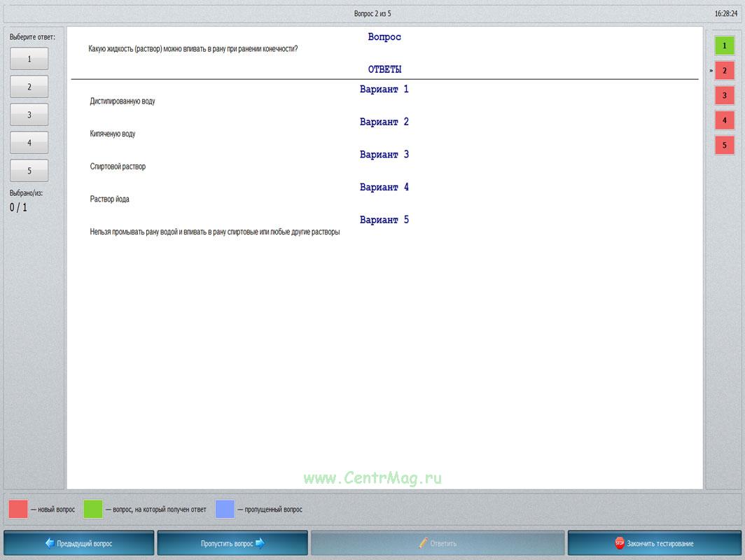Image resolution: width=745 pixels, height=560 pixels.
Task: Select answer button 5 in the left panel
Action: pyautogui.click(x=29, y=171)
